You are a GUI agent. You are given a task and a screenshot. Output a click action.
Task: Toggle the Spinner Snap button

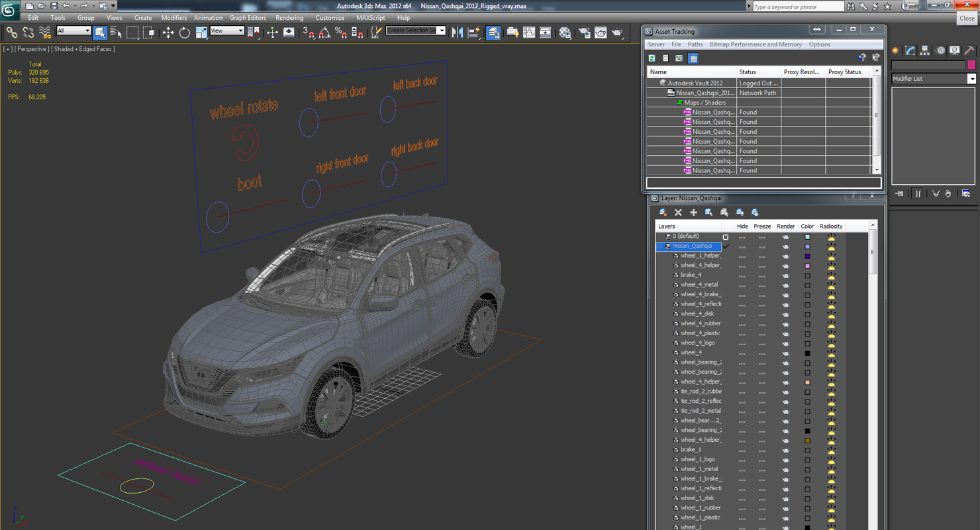coord(357,32)
